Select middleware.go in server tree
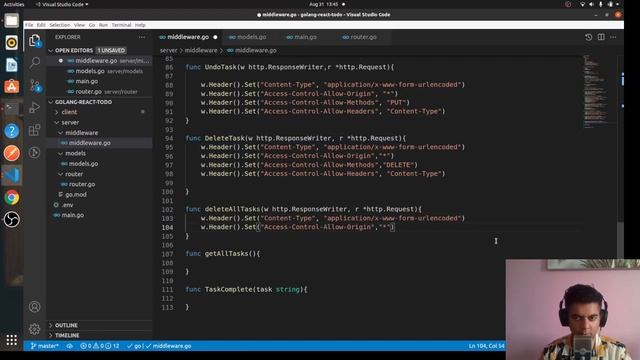Viewport: 640px width, 360px height. pos(89,143)
